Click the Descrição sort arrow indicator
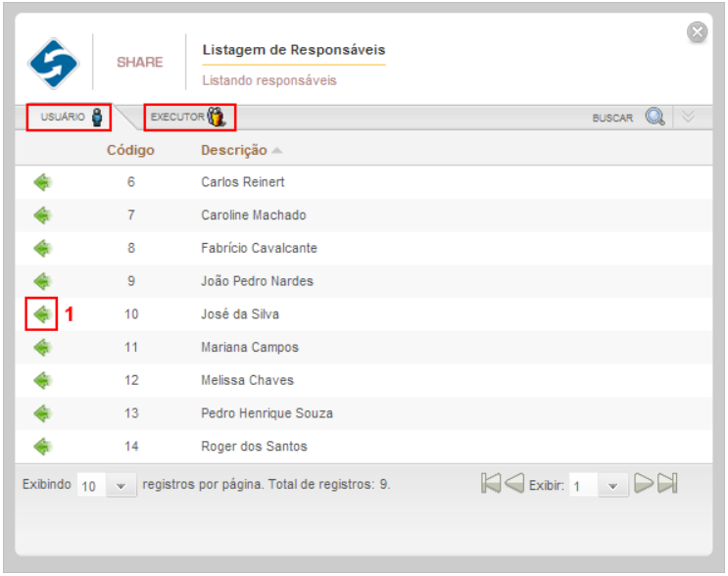This screenshot has height=576, width=728. click(x=276, y=151)
